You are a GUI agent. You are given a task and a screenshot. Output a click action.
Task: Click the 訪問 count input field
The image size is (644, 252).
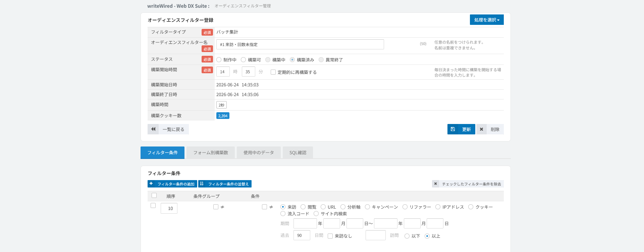(376, 235)
